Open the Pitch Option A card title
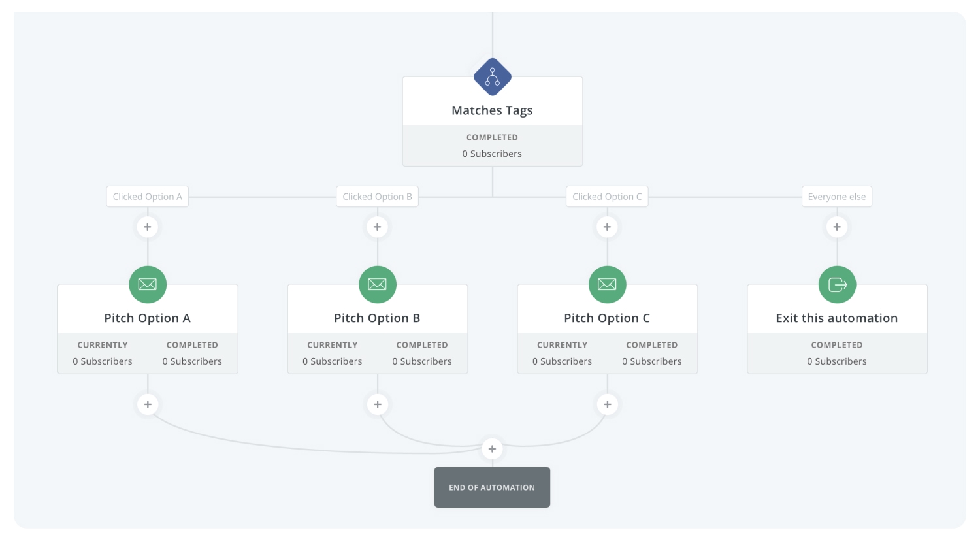This screenshot has height=541, width=980. click(148, 318)
